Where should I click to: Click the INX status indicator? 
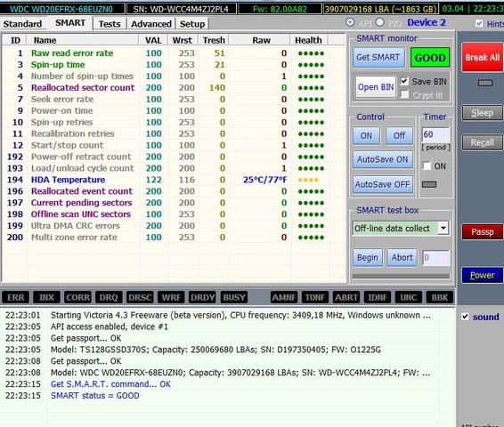tap(46, 298)
